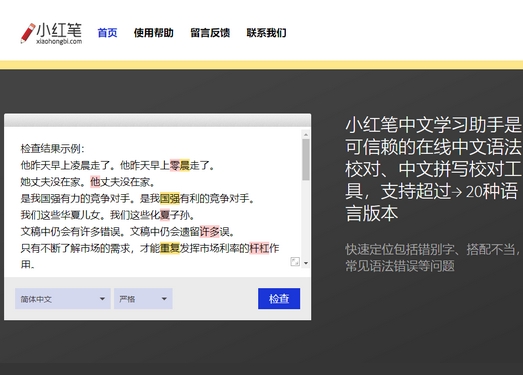This screenshot has width=523, height=375.
Task: Click highlighted word 零晨 in text
Action: coord(180,165)
